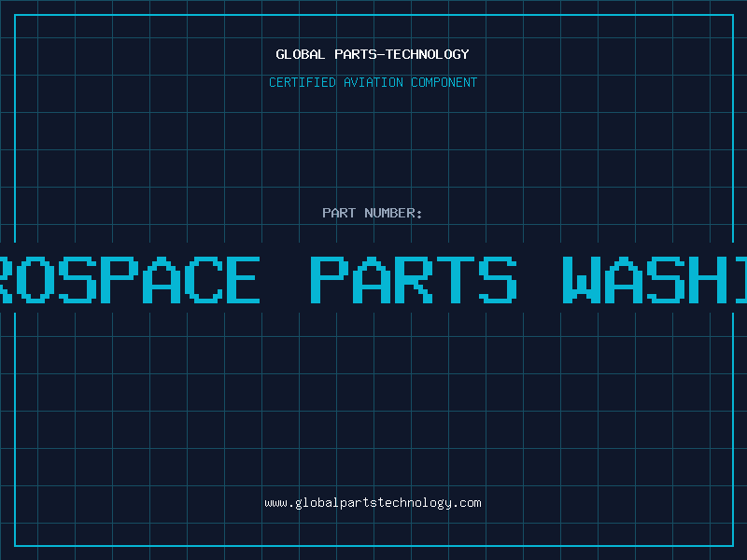This screenshot has height=560, width=747.
Task: Click the large AEROSPACE PARTS WASHING banner text
Action: 373,279
